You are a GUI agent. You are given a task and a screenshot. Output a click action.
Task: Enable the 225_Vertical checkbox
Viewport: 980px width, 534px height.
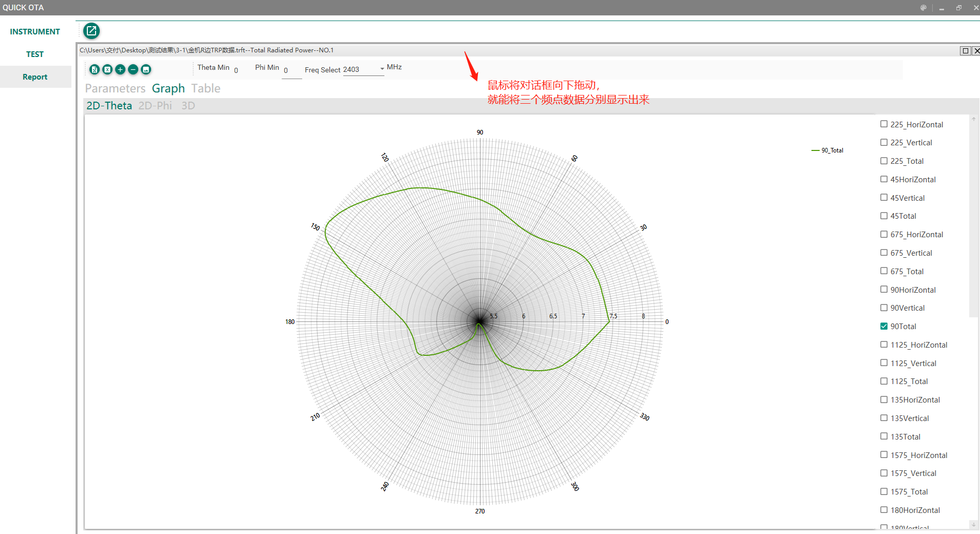point(884,142)
